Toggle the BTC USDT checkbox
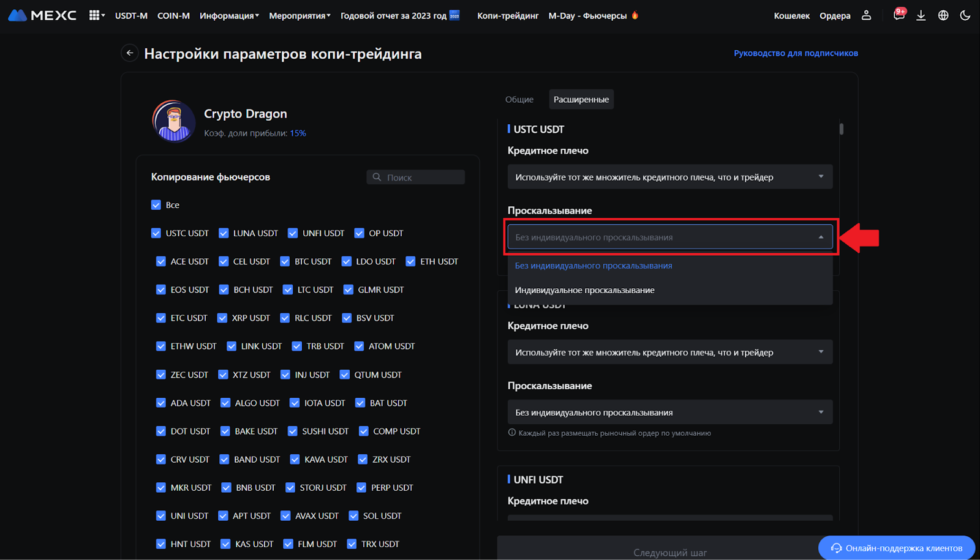The image size is (980, 560). pos(285,261)
